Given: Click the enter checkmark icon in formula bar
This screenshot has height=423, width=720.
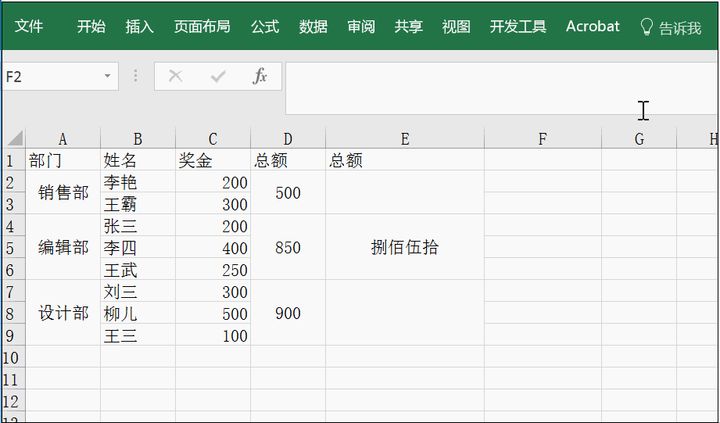Looking at the screenshot, I should 217,77.
